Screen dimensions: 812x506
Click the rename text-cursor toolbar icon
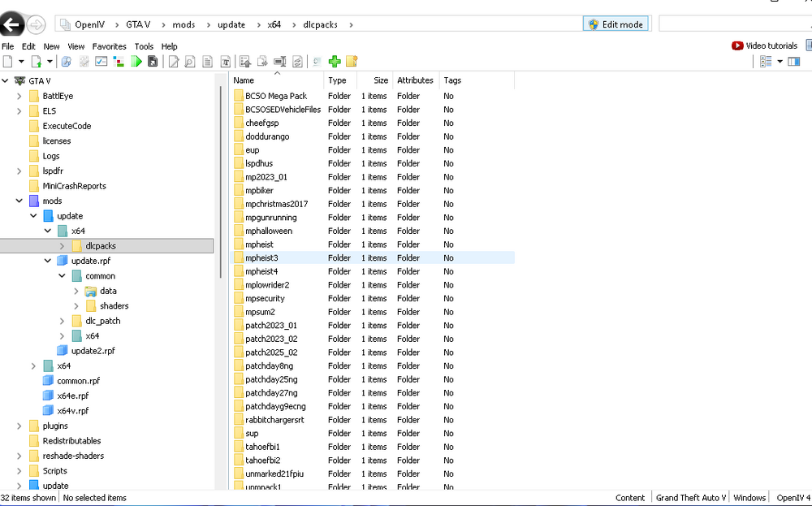pyautogui.click(x=279, y=62)
